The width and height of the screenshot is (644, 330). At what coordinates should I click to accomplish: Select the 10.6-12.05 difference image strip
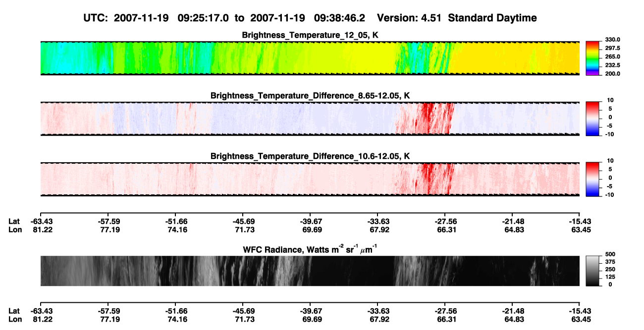310,180
